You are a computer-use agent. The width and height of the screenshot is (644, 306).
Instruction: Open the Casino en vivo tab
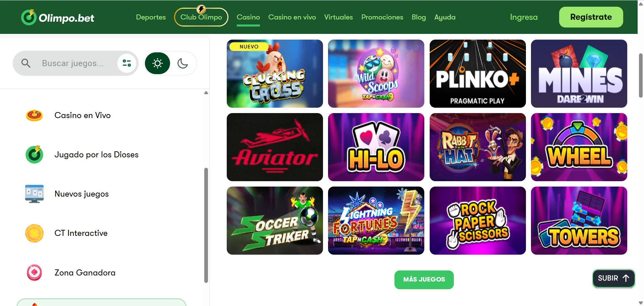pyautogui.click(x=292, y=17)
